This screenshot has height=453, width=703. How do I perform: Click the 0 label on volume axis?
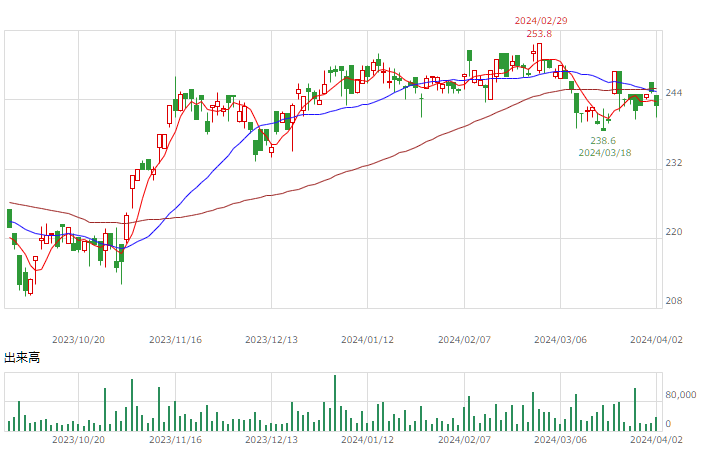tap(668, 424)
